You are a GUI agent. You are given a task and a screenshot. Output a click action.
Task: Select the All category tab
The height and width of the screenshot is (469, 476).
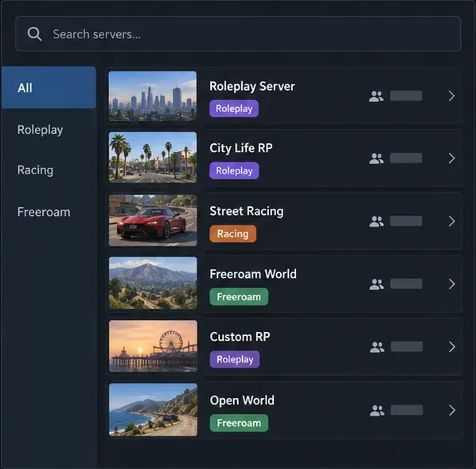(x=49, y=88)
